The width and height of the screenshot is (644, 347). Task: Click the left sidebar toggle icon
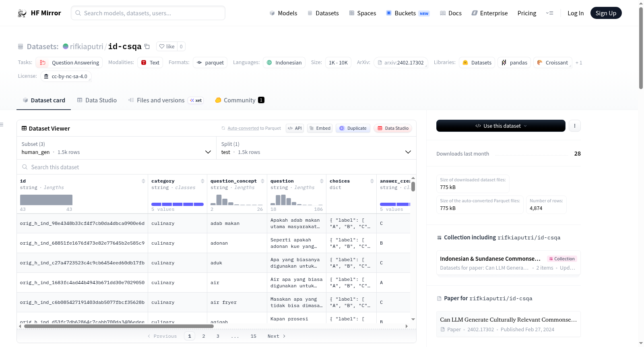pyautogui.click(x=2, y=125)
